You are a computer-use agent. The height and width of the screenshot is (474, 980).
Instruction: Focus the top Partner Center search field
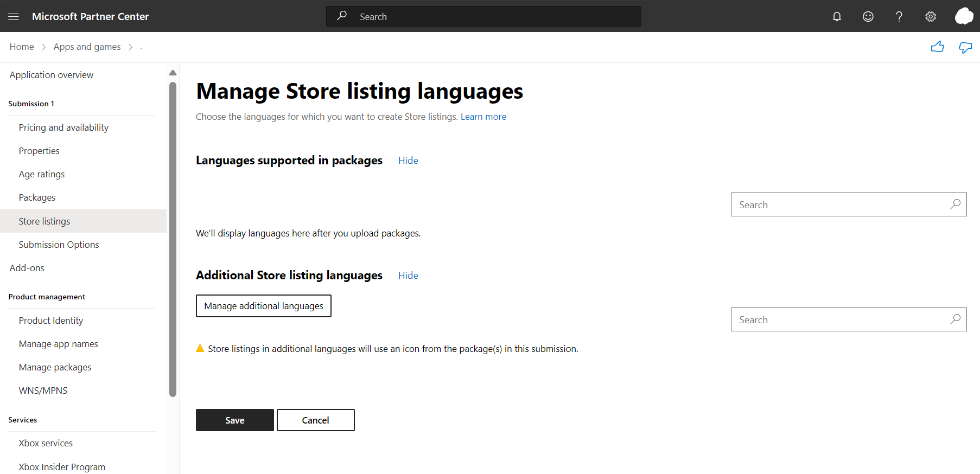click(x=483, y=16)
